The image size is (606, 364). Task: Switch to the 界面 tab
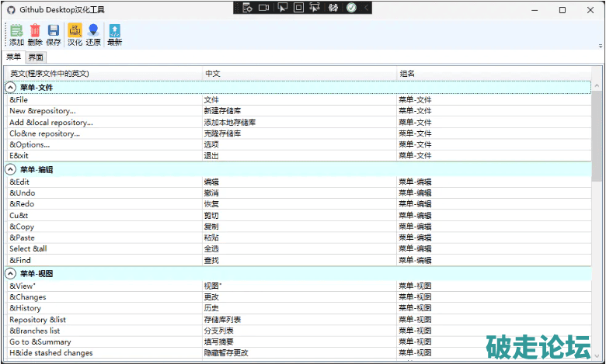pyautogui.click(x=36, y=57)
